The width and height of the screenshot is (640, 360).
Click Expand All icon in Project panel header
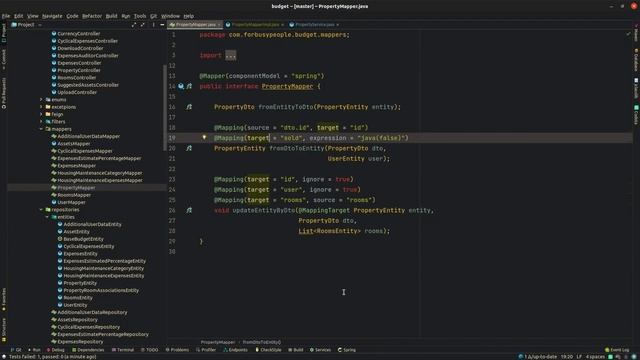pyautogui.click(x=134, y=25)
